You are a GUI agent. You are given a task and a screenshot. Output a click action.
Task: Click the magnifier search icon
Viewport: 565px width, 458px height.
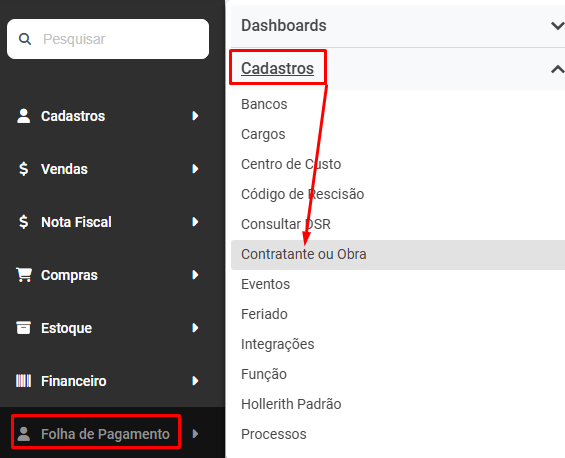[25, 39]
